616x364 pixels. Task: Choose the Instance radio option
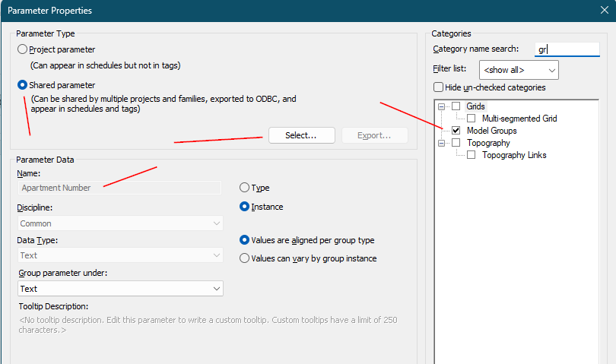tap(244, 207)
